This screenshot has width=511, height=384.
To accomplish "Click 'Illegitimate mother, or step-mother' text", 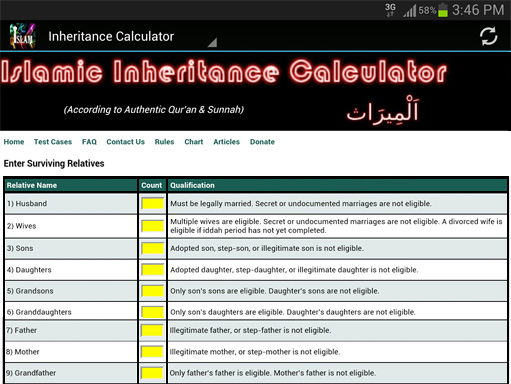I will pos(255,352).
